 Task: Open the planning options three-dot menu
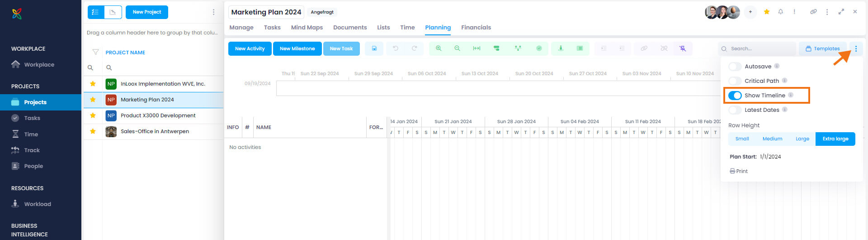(856, 48)
